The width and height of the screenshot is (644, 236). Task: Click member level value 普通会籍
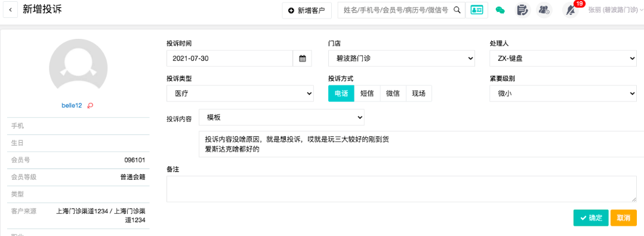click(133, 177)
